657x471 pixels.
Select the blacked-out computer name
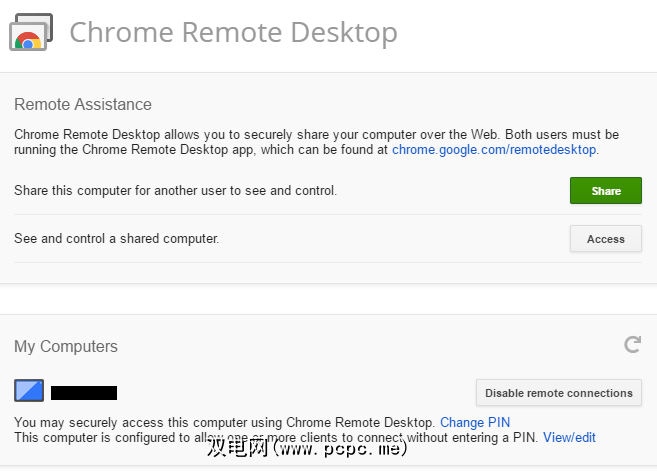(84, 393)
